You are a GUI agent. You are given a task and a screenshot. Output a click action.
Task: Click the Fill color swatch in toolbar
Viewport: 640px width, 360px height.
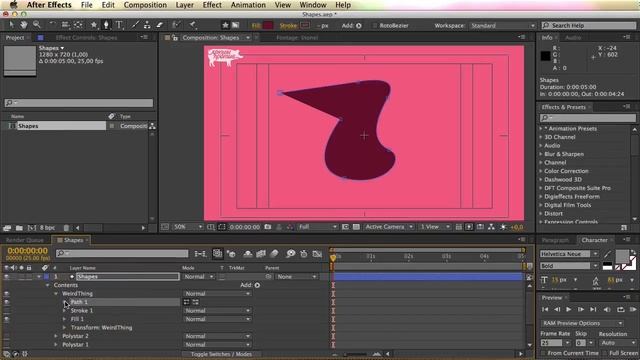tap(268, 25)
